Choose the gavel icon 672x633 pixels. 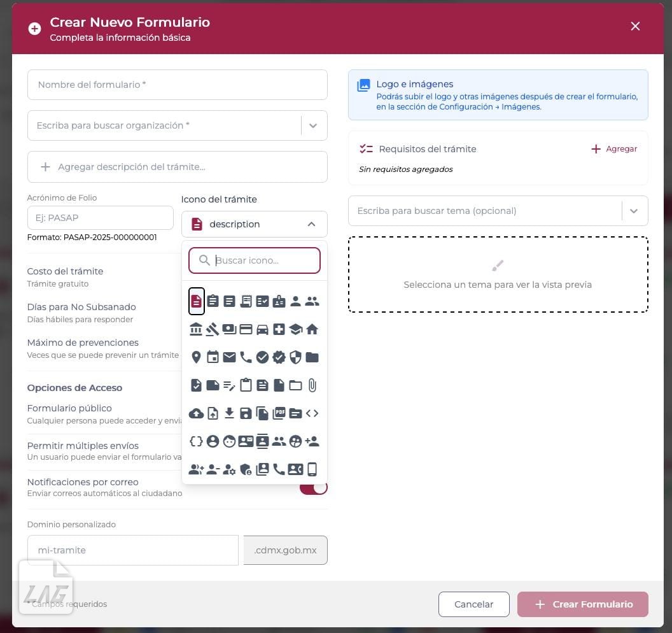tap(213, 329)
